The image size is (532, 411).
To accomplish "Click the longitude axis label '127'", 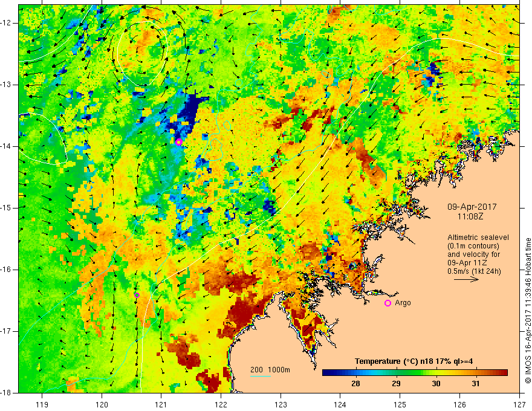I will [x=519, y=404].
